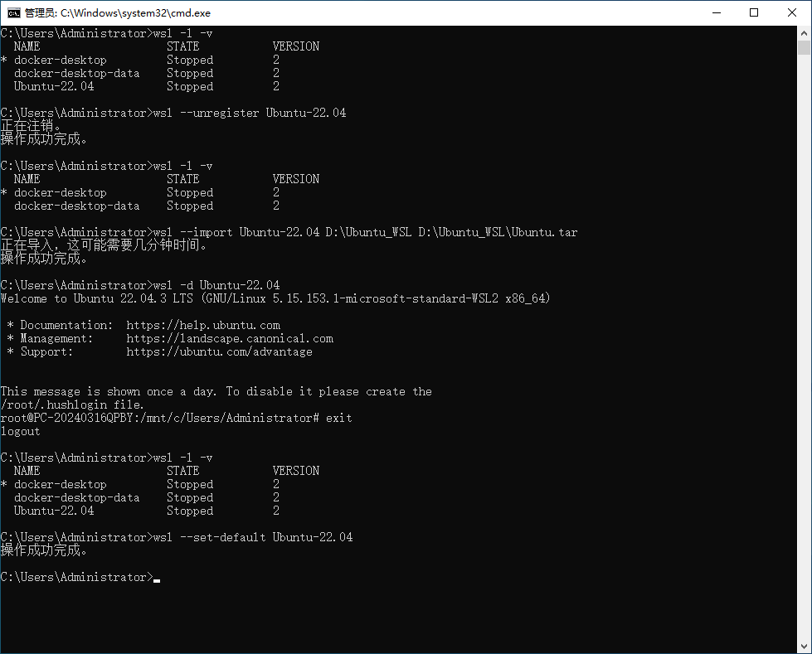Click the help.ubuntu.com URL text
The height and width of the screenshot is (654, 812).
click(203, 326)
